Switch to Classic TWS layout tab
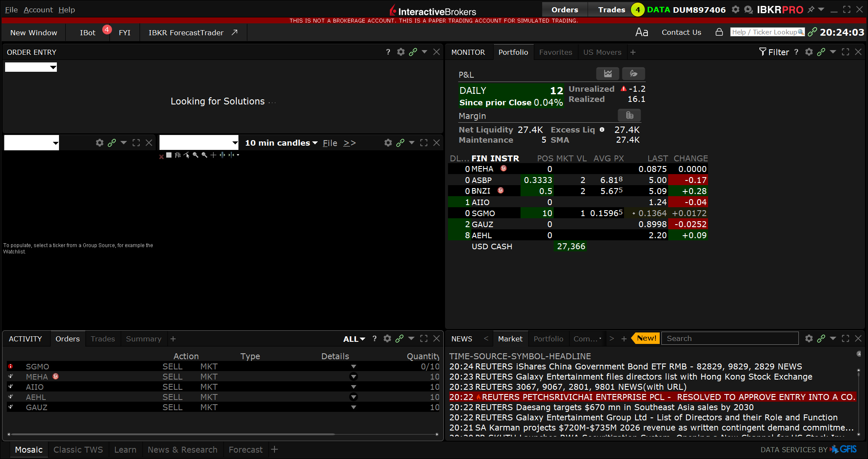The width and height of the screenshot is (868, 459). (78, 449)
